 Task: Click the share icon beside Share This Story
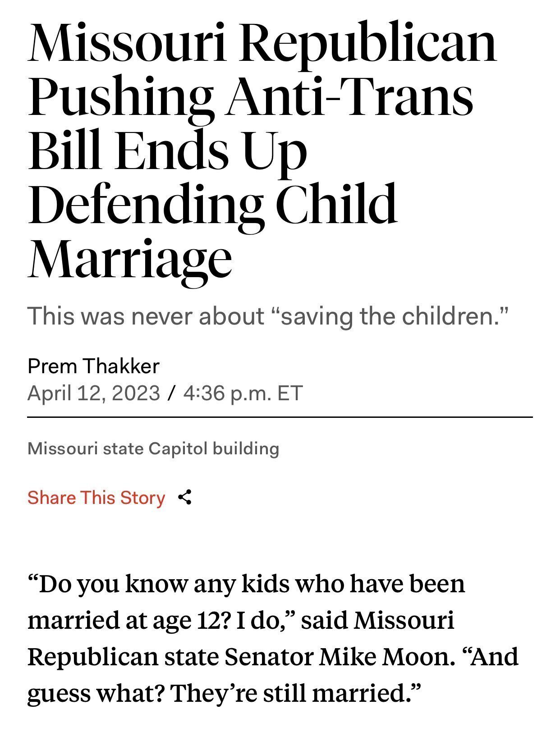185,498
